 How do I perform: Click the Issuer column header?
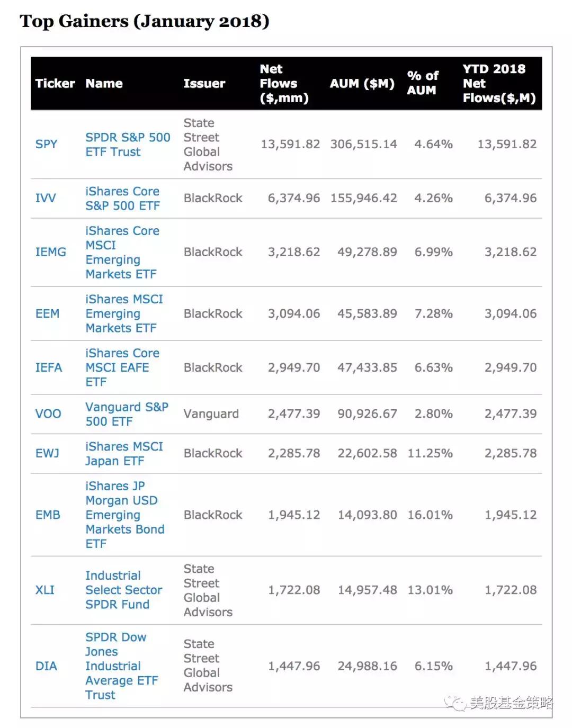pos(204,84)
